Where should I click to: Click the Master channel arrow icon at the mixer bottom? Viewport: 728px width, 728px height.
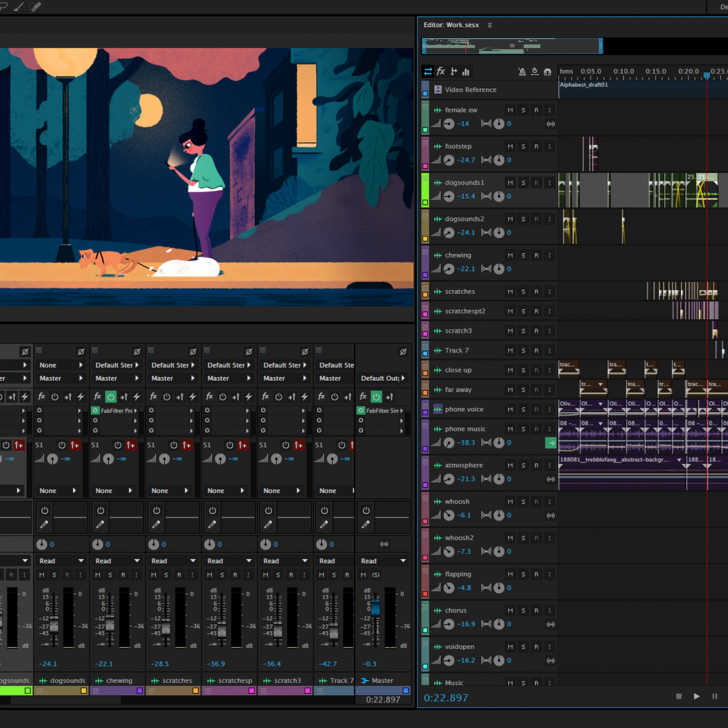point(365,681)
